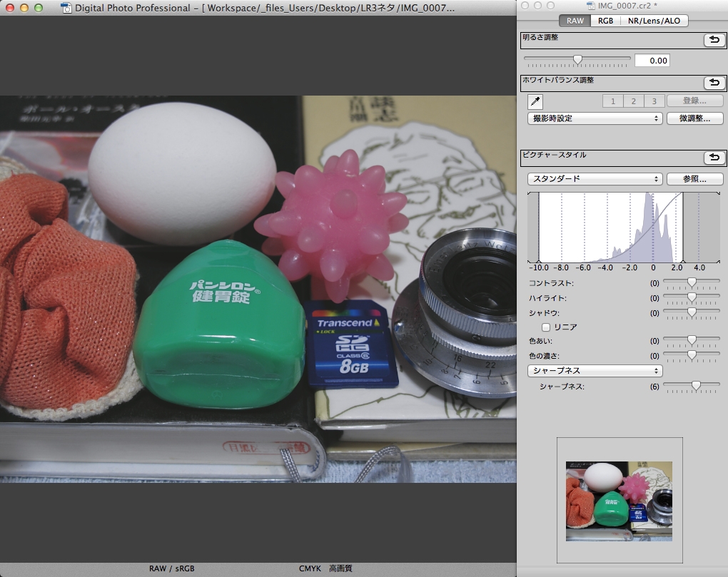Switch to the RGB tab
728x577 pixels.
[605, 21]
